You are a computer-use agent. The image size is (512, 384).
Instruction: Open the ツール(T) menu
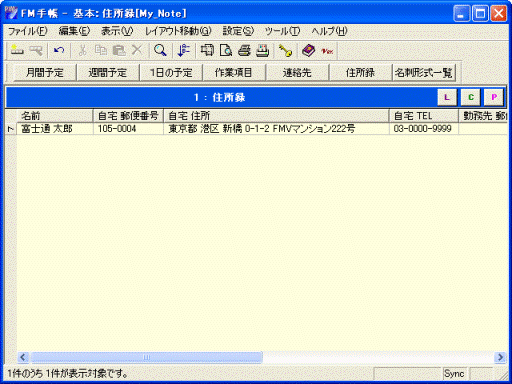click(282, 31)
